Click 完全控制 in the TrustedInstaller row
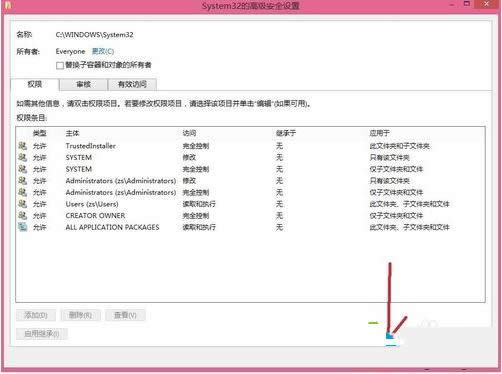This screenshot has width=502, height=374. [196, 146]
